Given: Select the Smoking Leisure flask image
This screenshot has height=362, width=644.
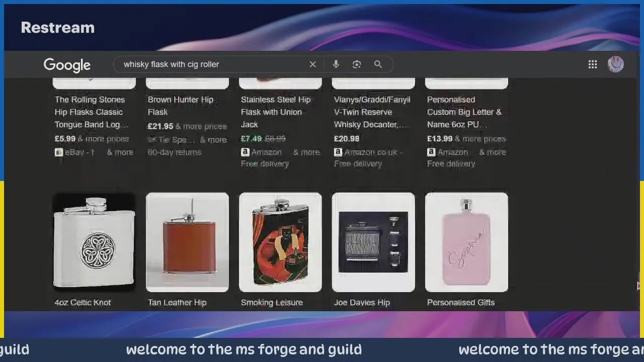Looking at the screenshot, I should tap(280, 242).
